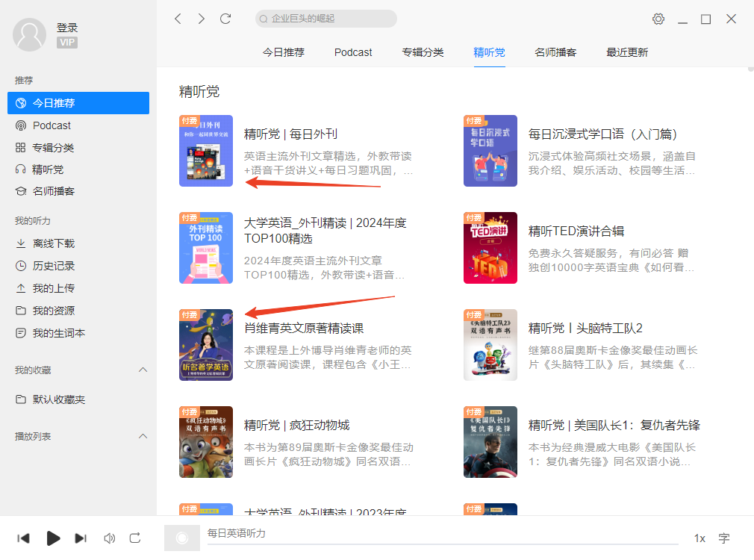Screen dimensions: 754x560
Task: Switch to 名师播客 top tab
Action: (x=555, y=52)
